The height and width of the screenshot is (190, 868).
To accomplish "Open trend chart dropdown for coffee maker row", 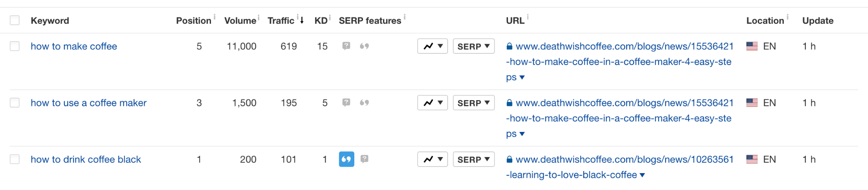I will 432,103.
